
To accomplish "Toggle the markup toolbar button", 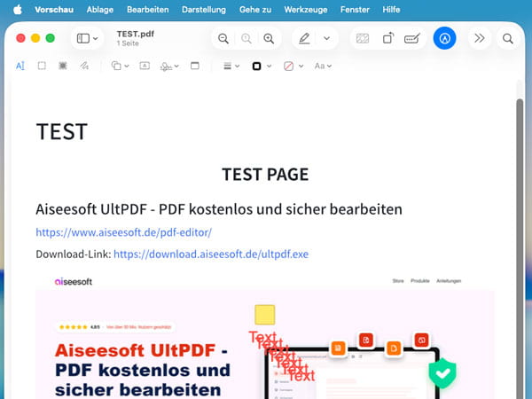I will point(444,38).
